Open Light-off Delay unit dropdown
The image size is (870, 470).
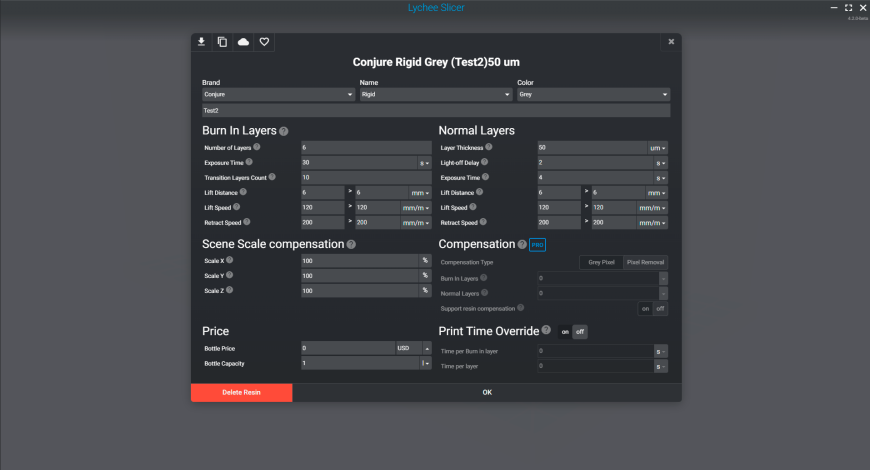tap(660, 163)
